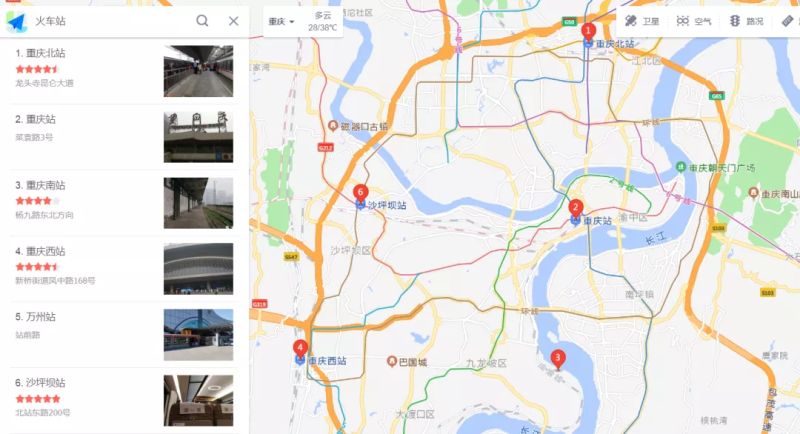Open result 4. 重庆西站
This screenshot has width=800, height=434.
[x=124, y=268]
